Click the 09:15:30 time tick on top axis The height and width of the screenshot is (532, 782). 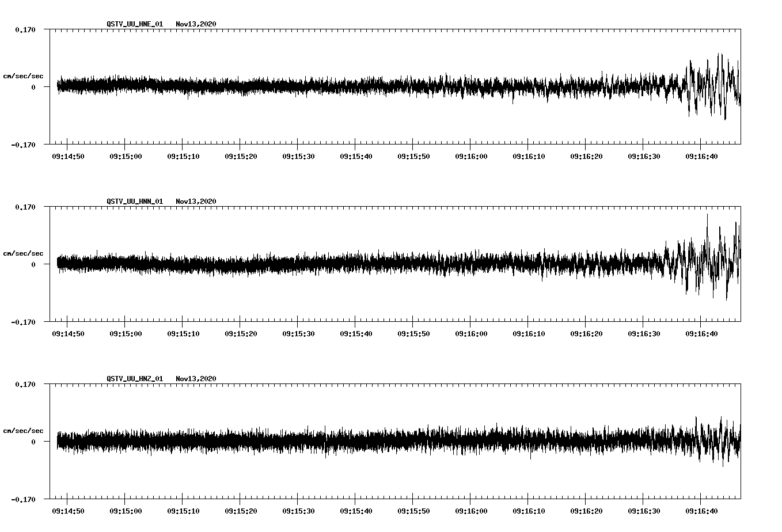coord(299,155)
